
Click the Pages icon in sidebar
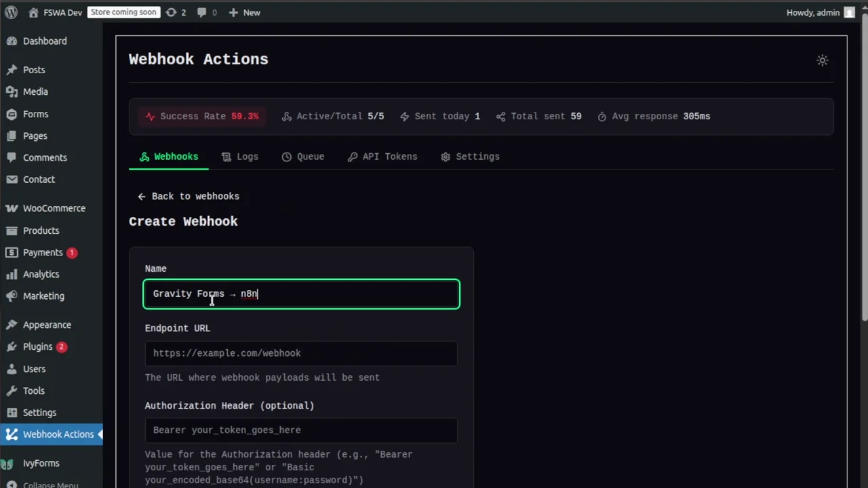(x=12, y=136)
